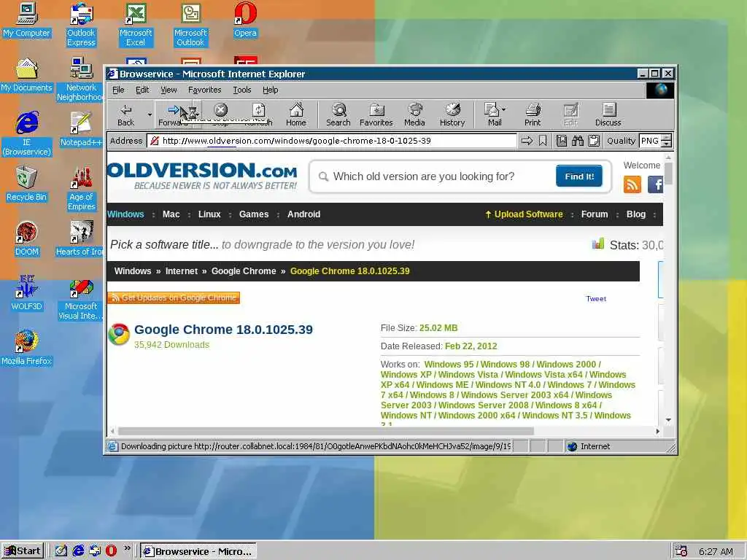Viewport: 747px width, 560px height.
Task: Click the Tweet link
Action: 596,298
